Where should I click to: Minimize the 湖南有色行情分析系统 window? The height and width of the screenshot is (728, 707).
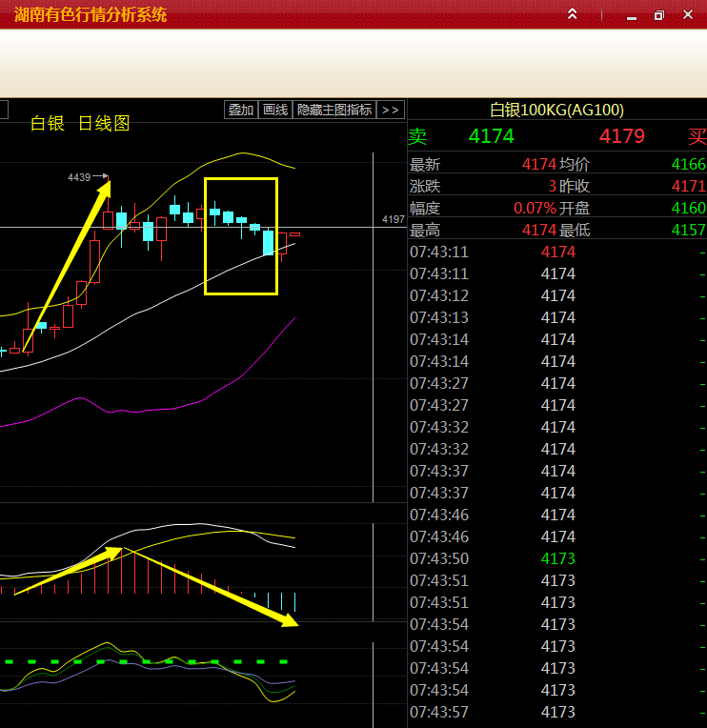click(x=630, y=15)
